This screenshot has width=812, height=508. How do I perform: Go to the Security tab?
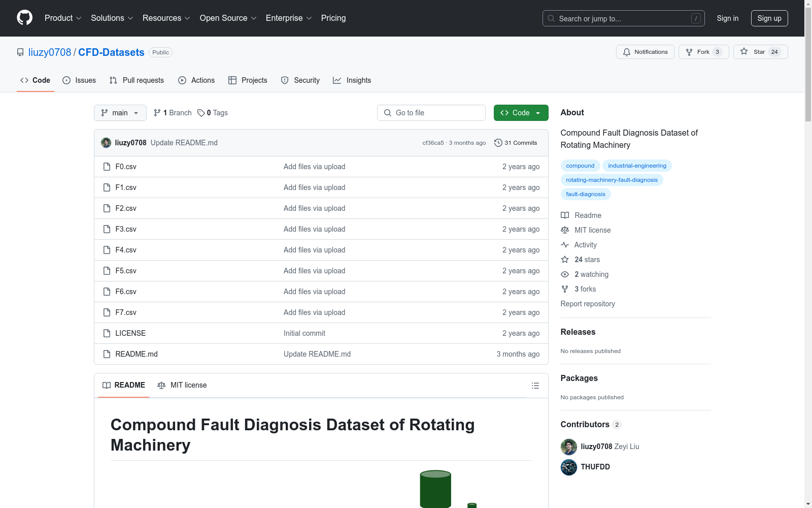click(300, 80)
